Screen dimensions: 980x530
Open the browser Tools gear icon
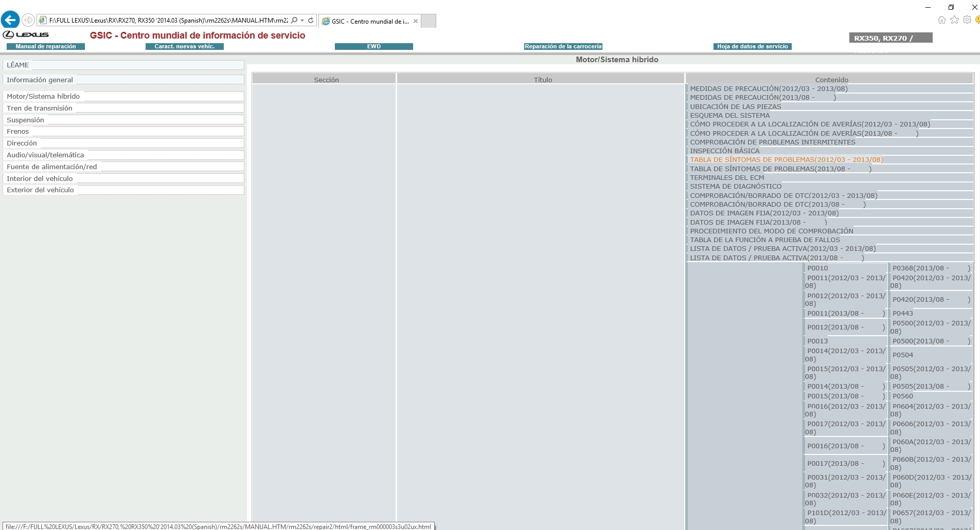967,20
